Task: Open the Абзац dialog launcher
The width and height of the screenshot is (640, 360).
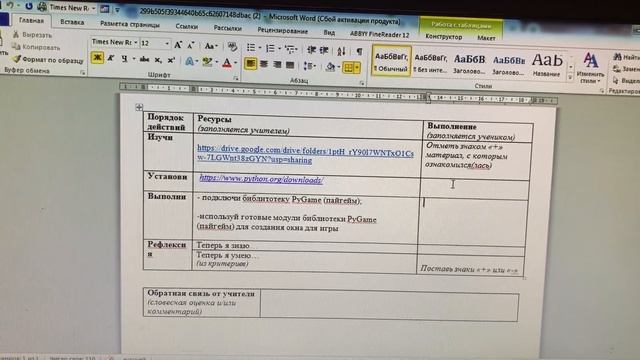Action: [362, 83]
